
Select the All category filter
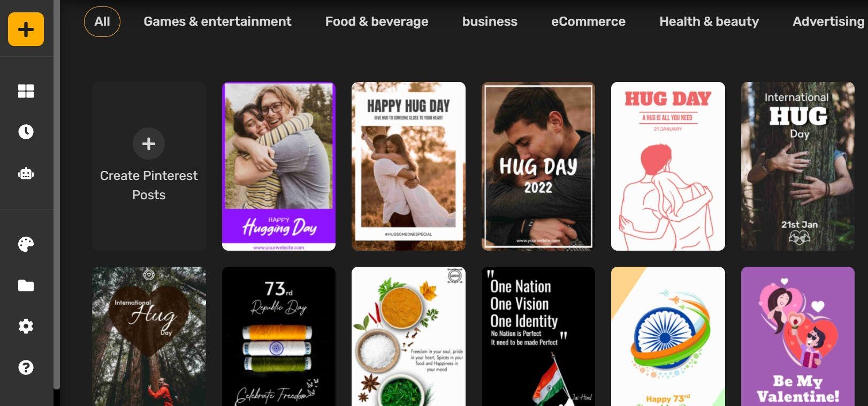click(x=102, y=21)
